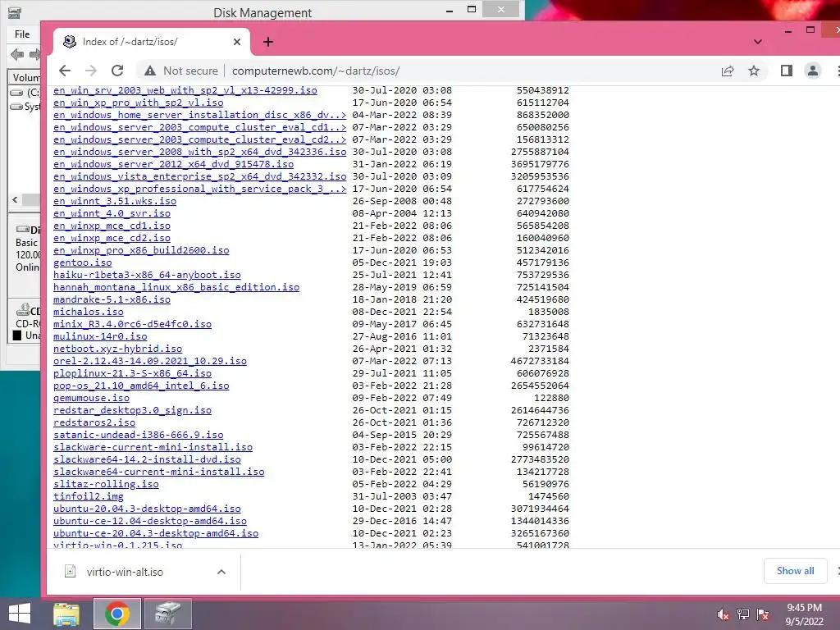Open the network tray icon

pos(743,614)
